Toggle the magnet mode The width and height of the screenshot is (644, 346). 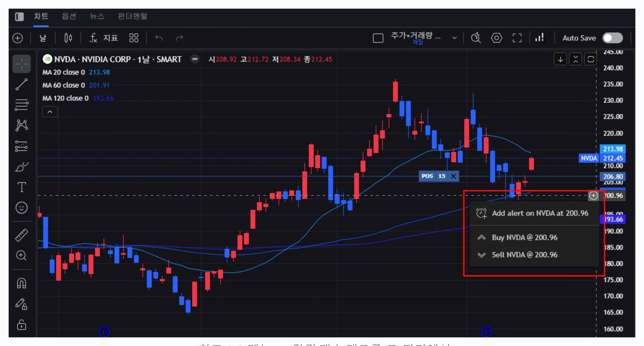pos(21,284)
